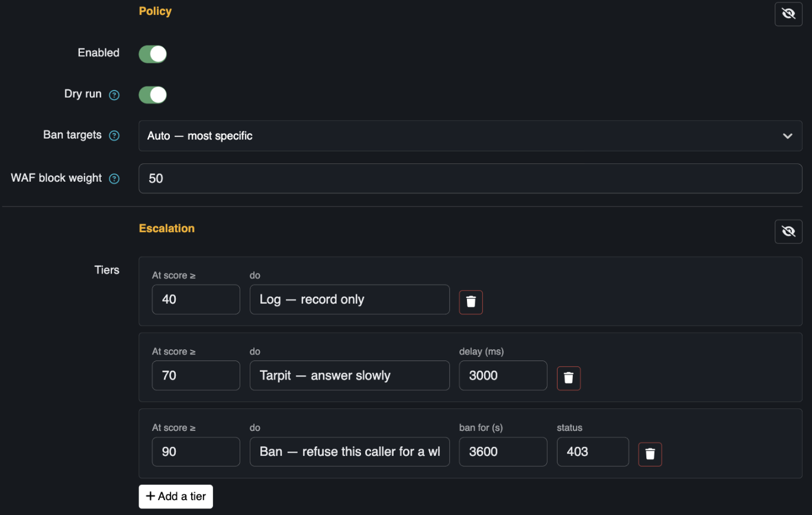This screenshot has height=515, width=812.
Task: Open the 'Tarpit — answer slowly' action selector
Action: point(350,375)
